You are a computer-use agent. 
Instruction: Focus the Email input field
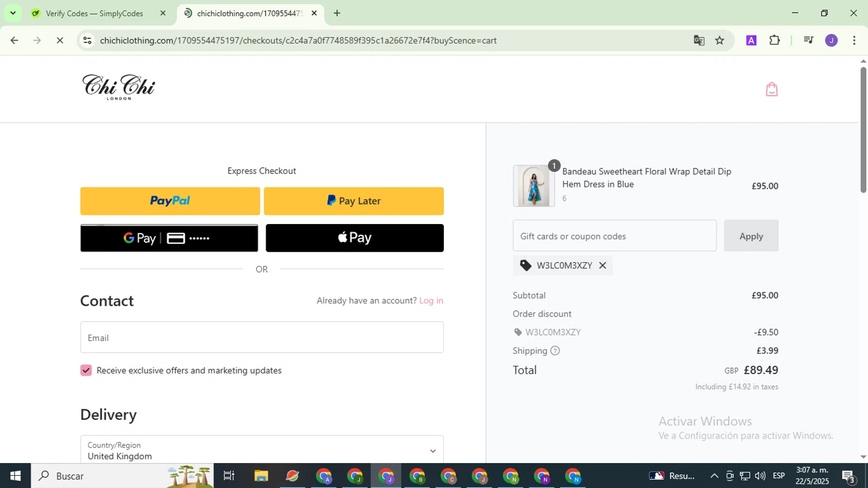262,337
